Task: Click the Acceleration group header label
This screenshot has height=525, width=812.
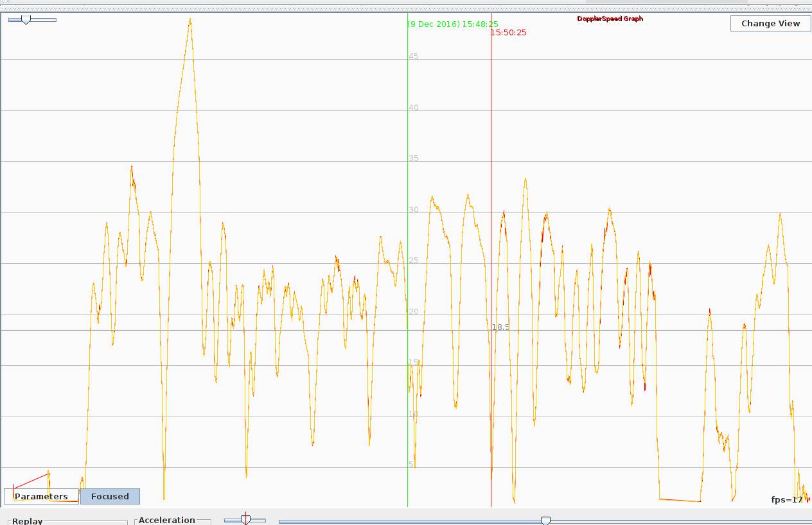Action: [x=166, y=520]
